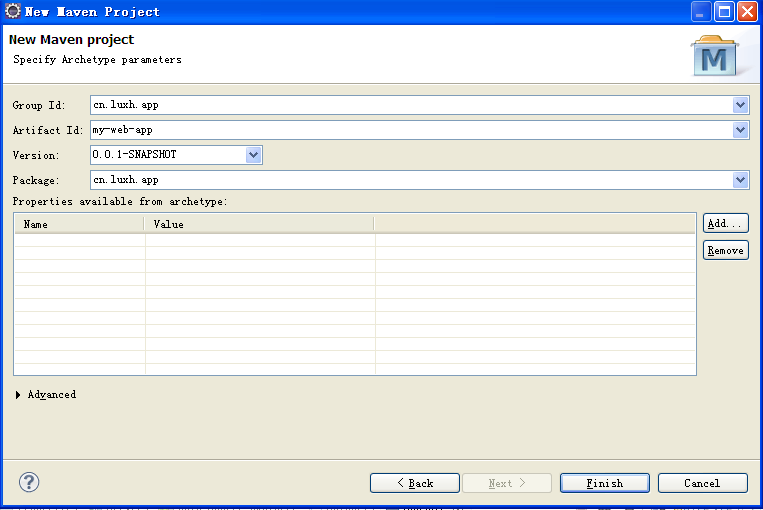Open the Artifact Id dropdown arrow

(740, 130)
